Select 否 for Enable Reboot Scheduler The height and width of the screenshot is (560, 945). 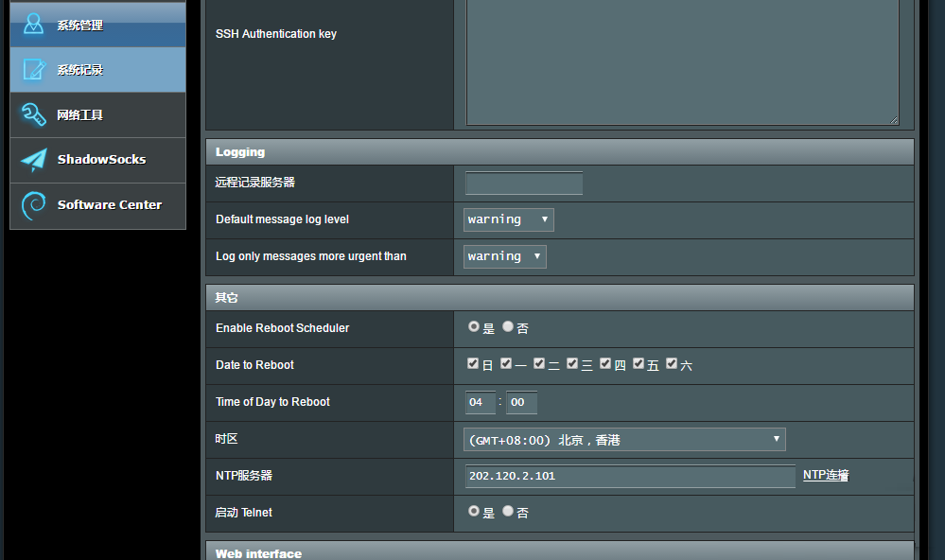(508, 326)
